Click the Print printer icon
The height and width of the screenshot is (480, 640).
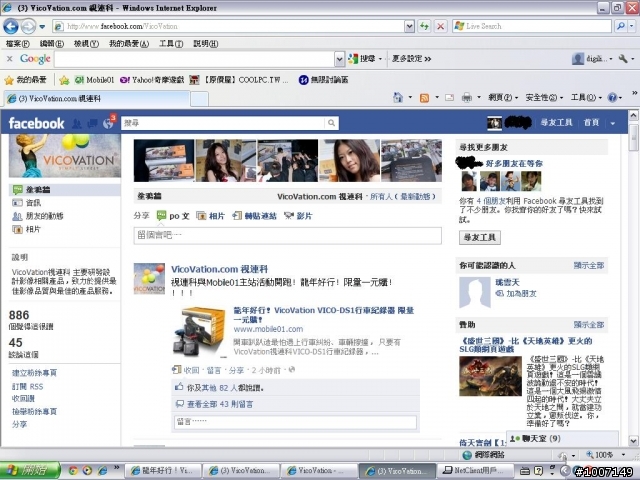coord(467,98)
